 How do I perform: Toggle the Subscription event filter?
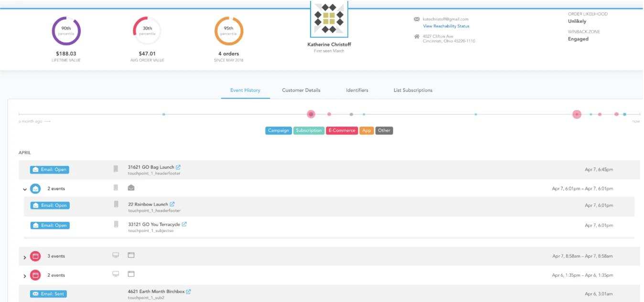pos(309,130)
